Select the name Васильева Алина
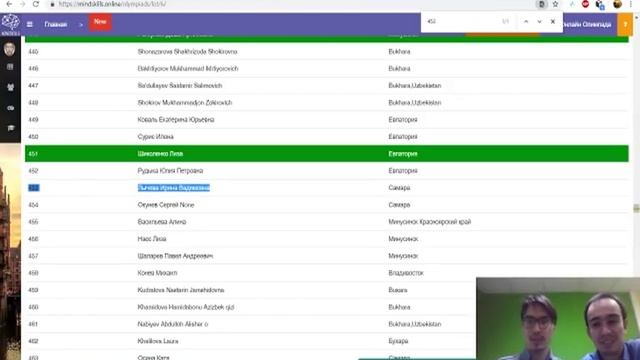Viewport: 640px width, 360px height. pos(162,222)
